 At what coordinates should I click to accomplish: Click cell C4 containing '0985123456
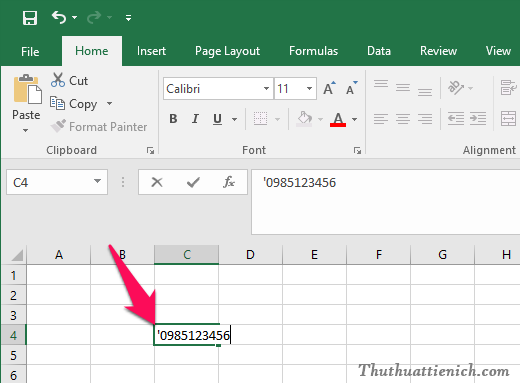[x=187, y=335]
